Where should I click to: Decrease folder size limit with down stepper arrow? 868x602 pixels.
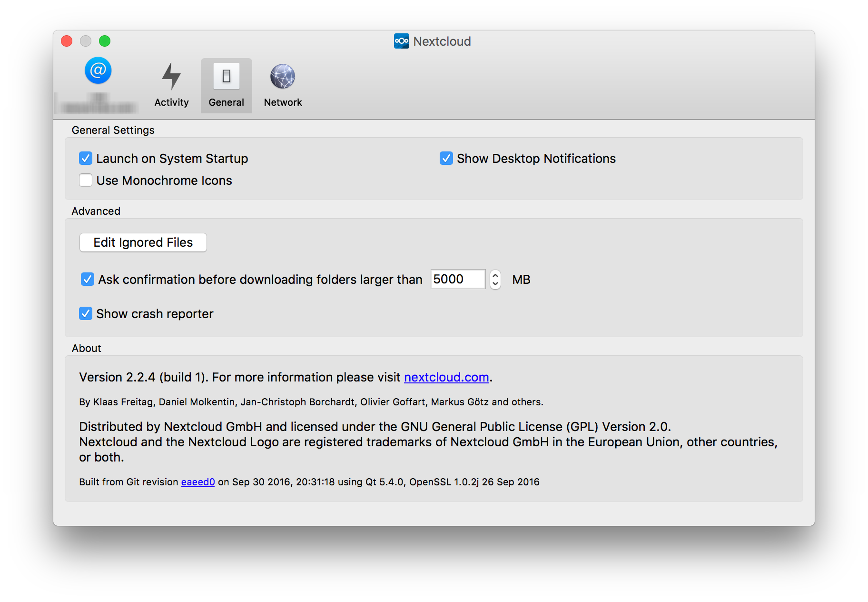pos(495,284)
